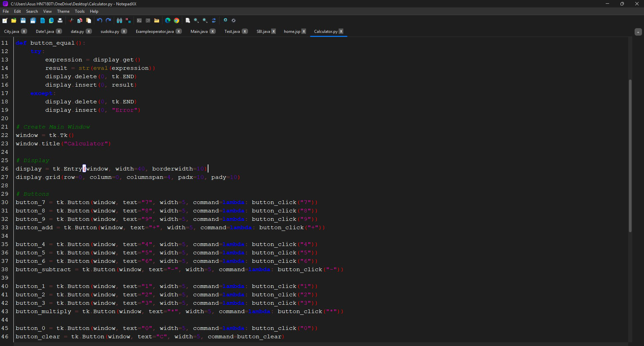The image size is (644, 346).
Task: Open the Search menu
Action: pos(32,11)
